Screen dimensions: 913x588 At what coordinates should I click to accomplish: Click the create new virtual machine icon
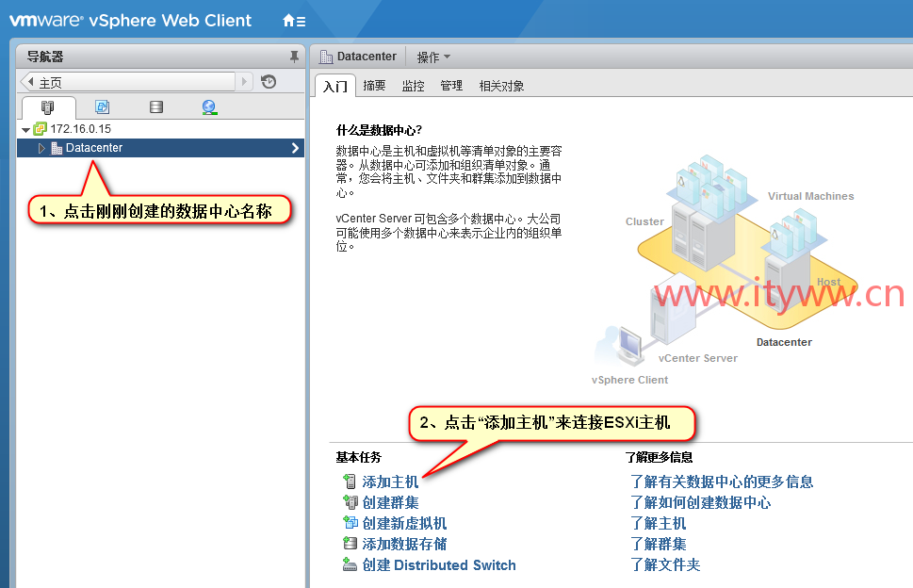[x=350, y=522]
